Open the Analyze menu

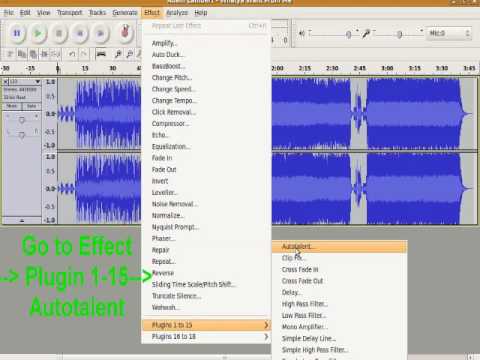click(x=177, y=13)
